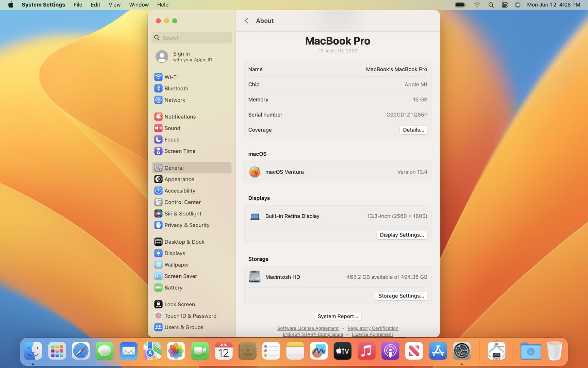Open the Window menu
The image size is (588, 368).
point(139,5)
